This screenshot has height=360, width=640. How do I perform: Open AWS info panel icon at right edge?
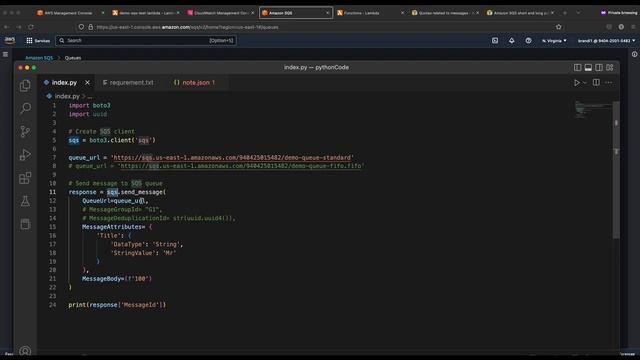tap(634, 54)
